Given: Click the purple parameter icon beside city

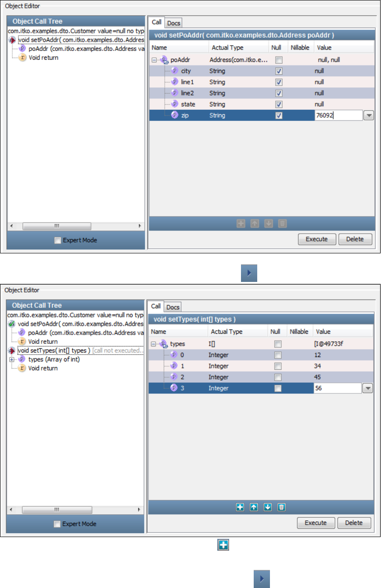Looking at the screenshot, I should (x=174, y=71).
